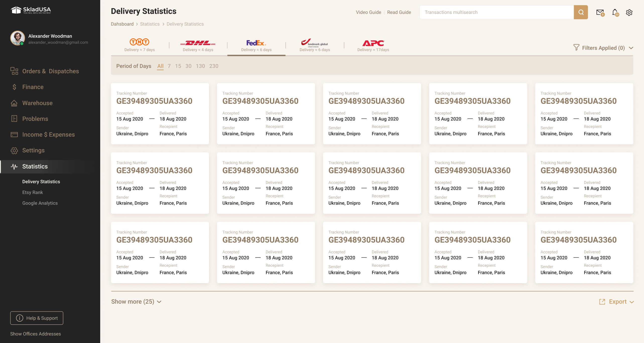The image size is (644, 343).
Task: Select period of 30 days
Action: click(x=188, y=66)
